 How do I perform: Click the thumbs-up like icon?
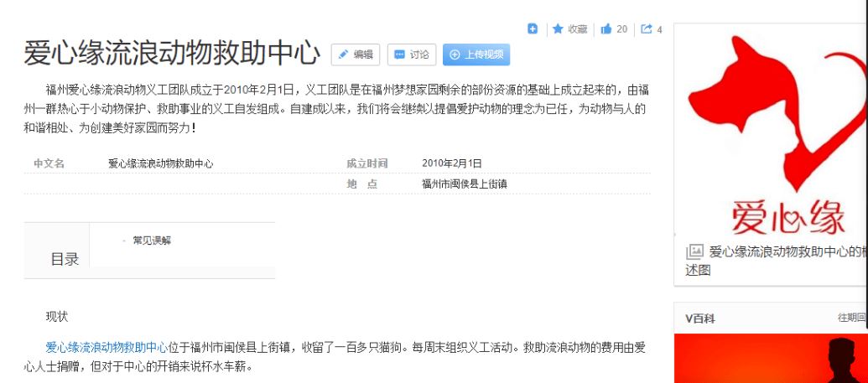tap(606, 28)
